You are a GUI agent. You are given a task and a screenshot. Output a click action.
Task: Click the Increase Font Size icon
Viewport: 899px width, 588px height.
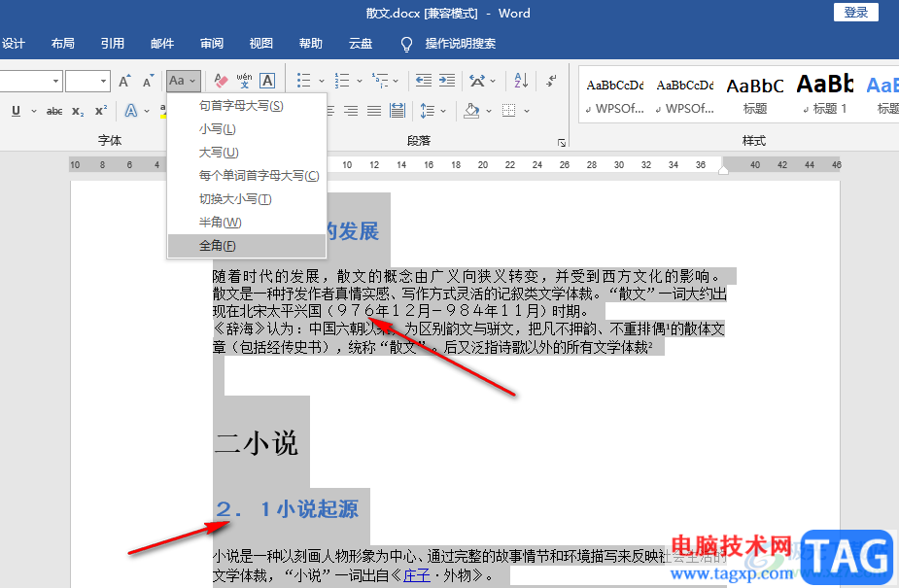(x=124, y=82)
